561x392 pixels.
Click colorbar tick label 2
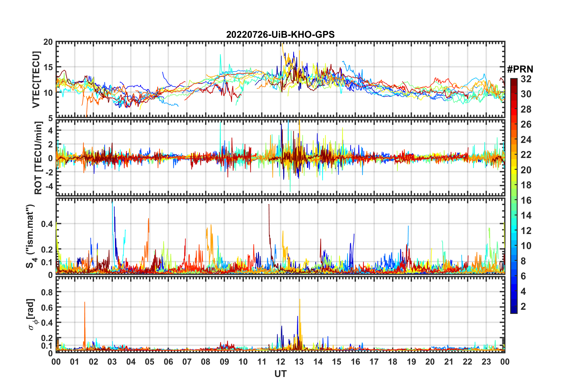click(523, 307)
